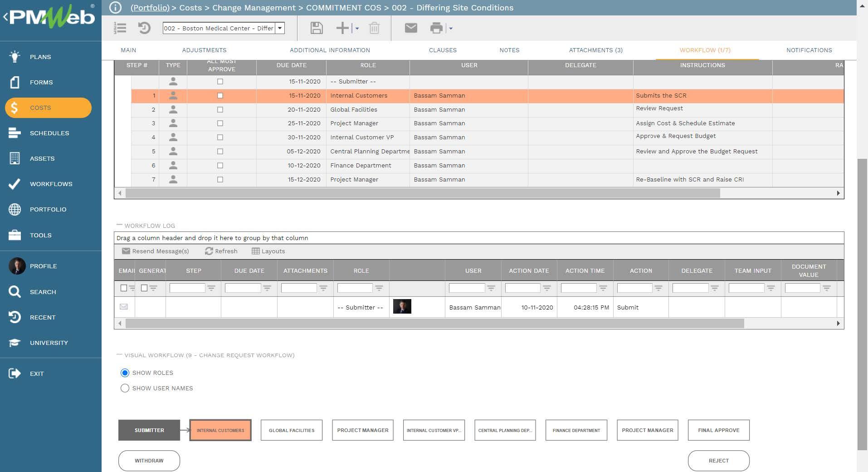Click the Withdraw button
The height and width of the screenshot is (472, 868).
tap(149, 461)
